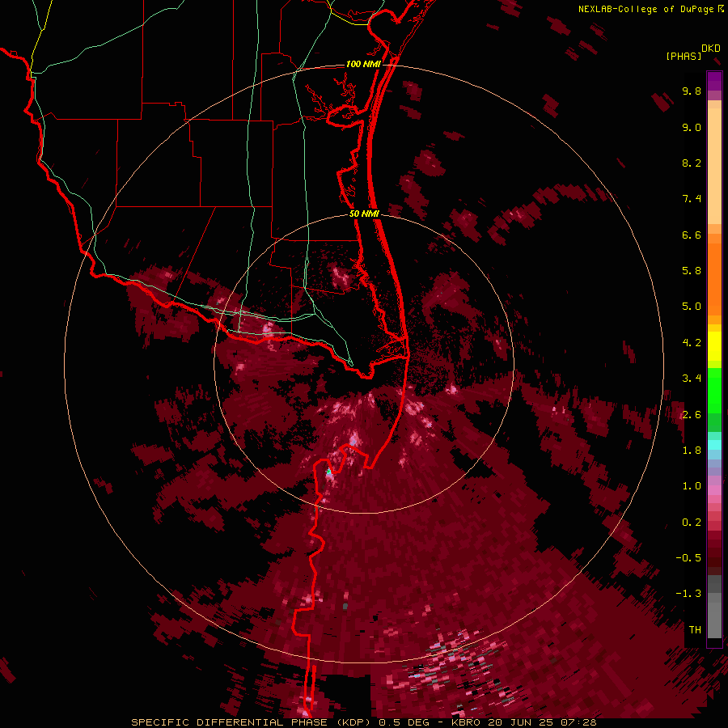The height and width of the screenshot is (728, 728).
Task: Click the 50 NMI range ring label
Action: pyautogui.click(x=364, y=214)
